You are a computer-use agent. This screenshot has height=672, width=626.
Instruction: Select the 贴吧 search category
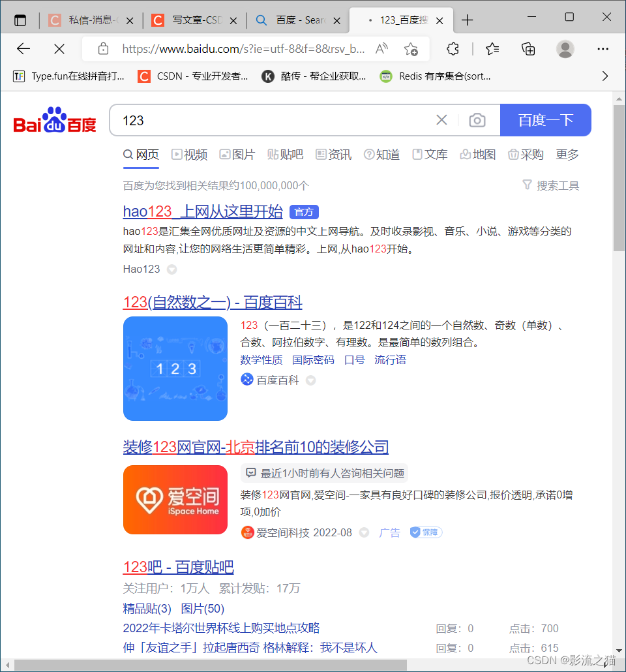pyautogui.click(x=286, y=154)
